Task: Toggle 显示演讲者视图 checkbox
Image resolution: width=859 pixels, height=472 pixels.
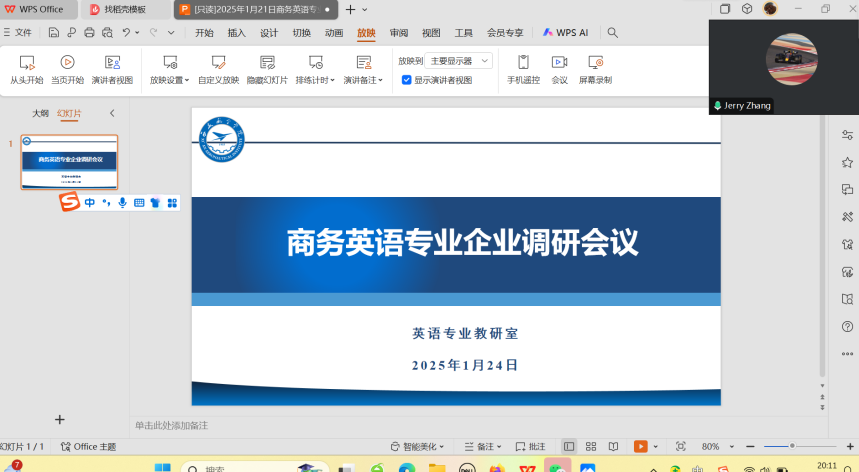Action: [407, 80]
